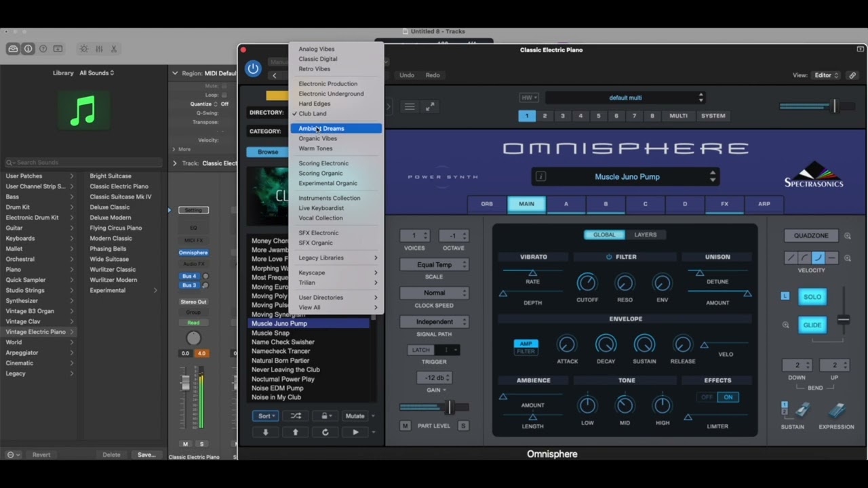Click the Logic Smart Controls dial icon
Screen dimensions: 868x488
point(83,49)
